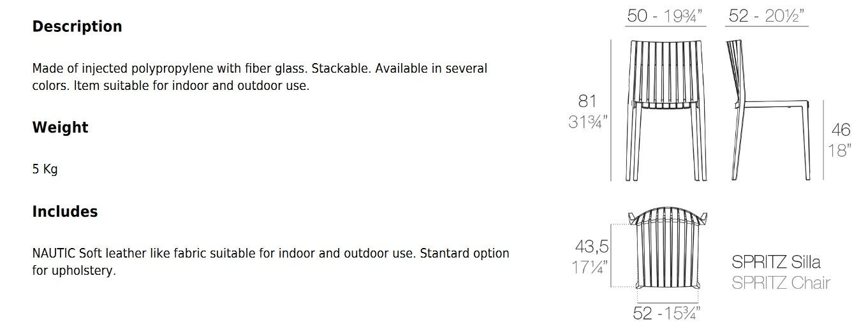Click the SPRITZ Silla label
The image size is (868, 336).
click(x=776, y=261)
